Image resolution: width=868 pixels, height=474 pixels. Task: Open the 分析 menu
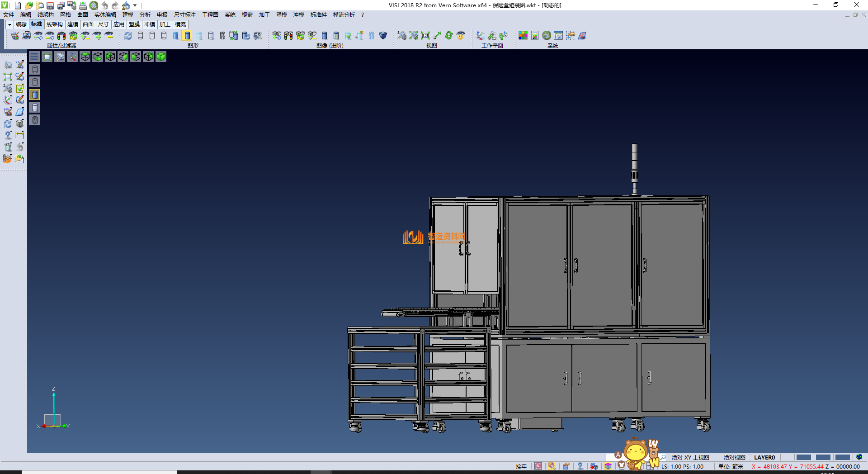pos(145,15)
